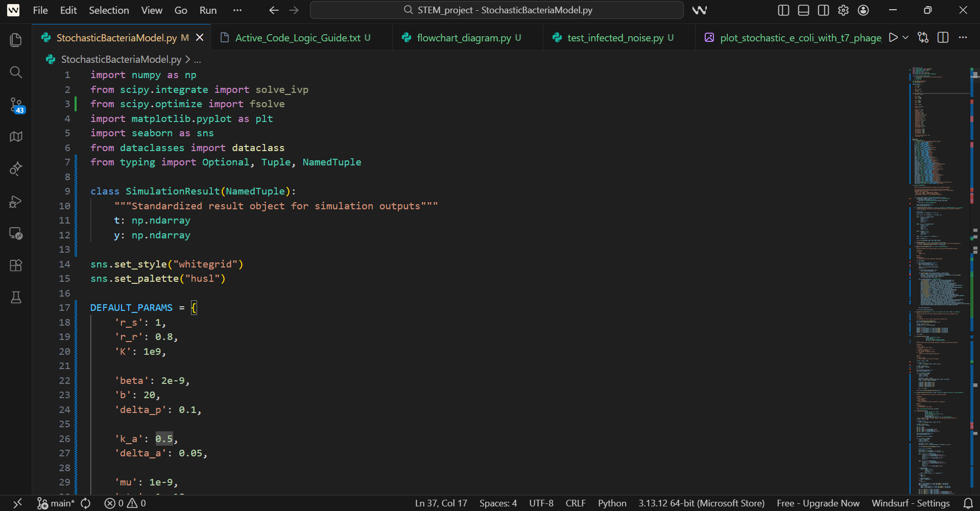
Task: Open the Accounts profile icon
Action: click(864, 10)
